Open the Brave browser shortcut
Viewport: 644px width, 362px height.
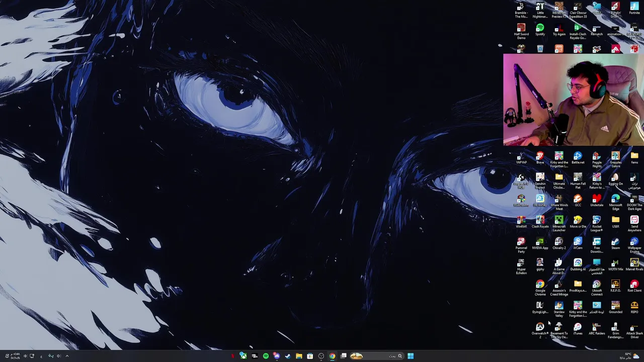pyautogui.click(x=540, y=158)
